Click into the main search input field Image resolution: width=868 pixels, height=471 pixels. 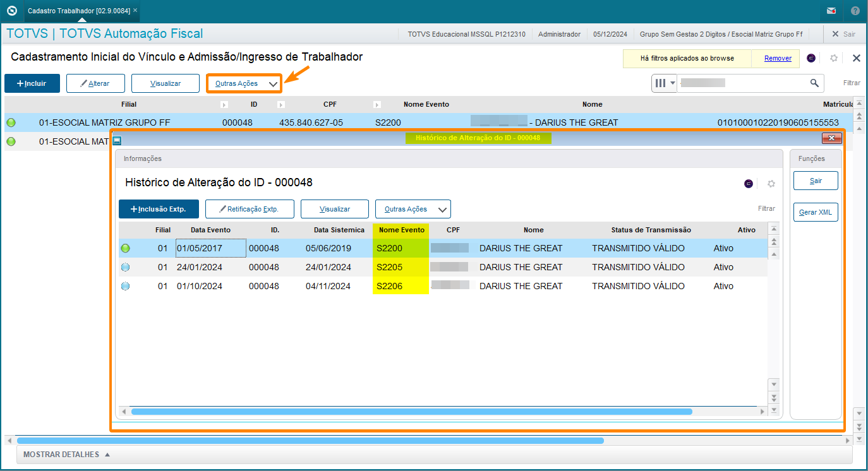point(742,83)
